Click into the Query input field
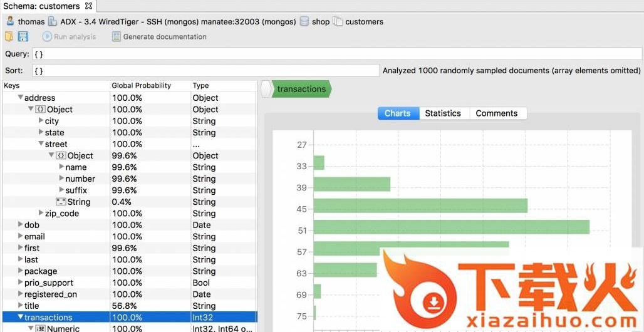The width and height of the screenshot is (644, 332). [x=336, y=54]
